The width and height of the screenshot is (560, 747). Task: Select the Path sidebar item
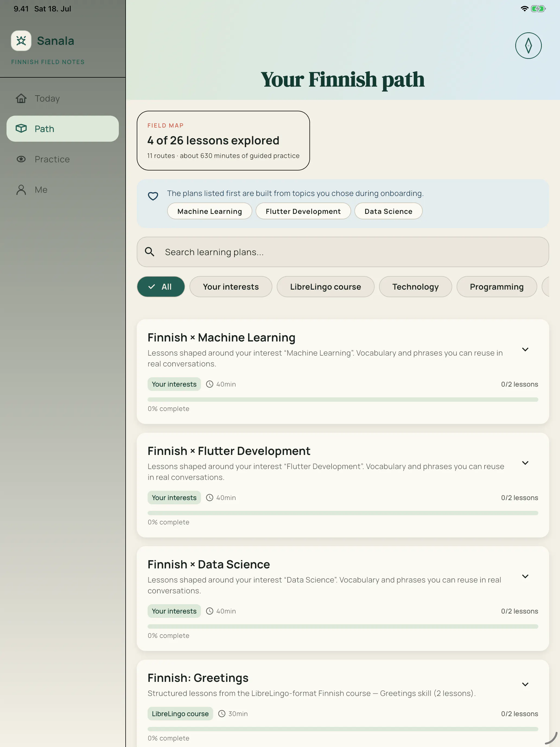[62, 129]
